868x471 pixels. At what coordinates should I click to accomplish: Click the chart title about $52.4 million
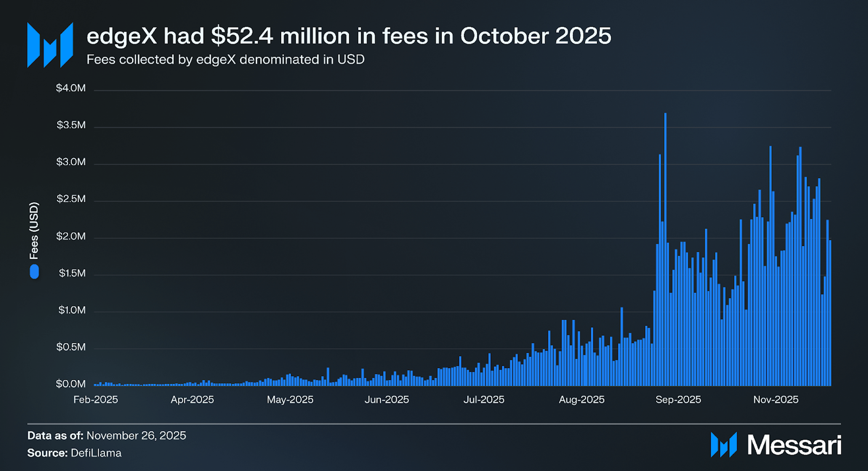coord(348,36)
